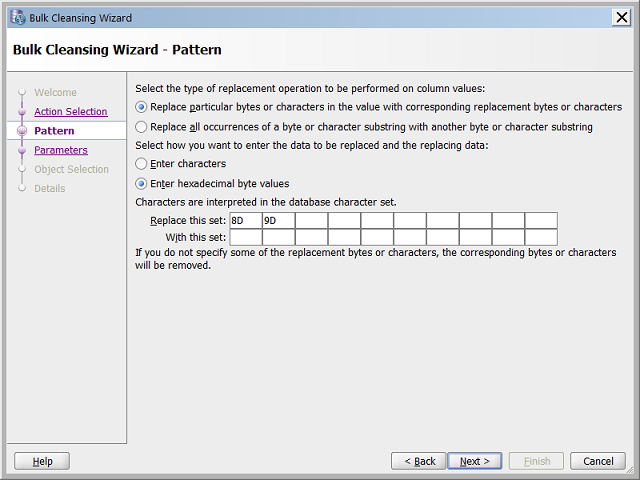Proceed with the Next button
This screenshot has height=480, width=640.
[474, 461]
